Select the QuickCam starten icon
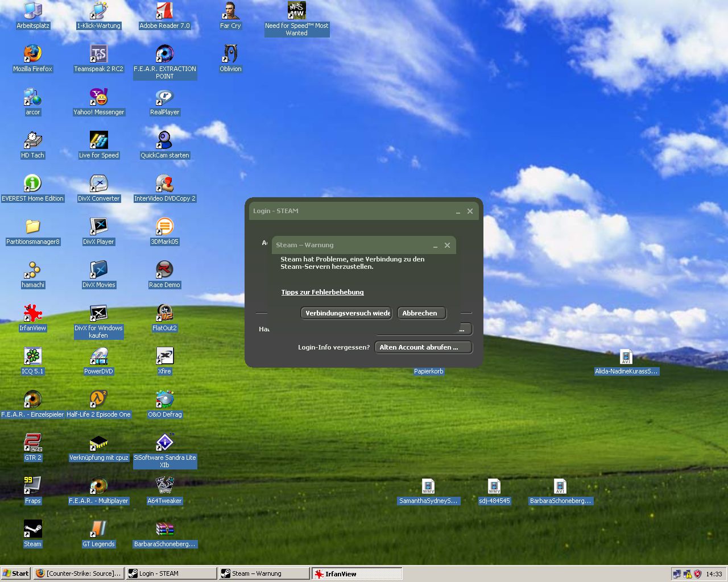Image resolution: width=728 pixels, height=582 pixels. tap(164, 145)
